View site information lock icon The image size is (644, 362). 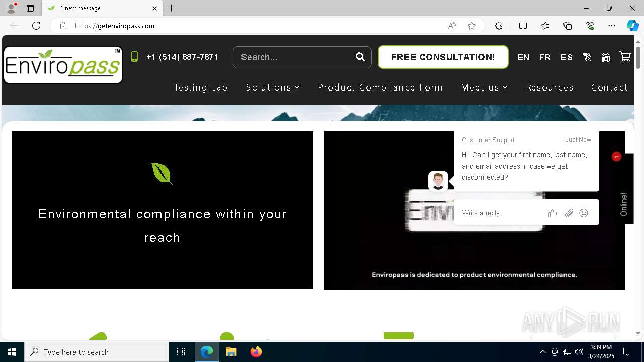point(63,26)
